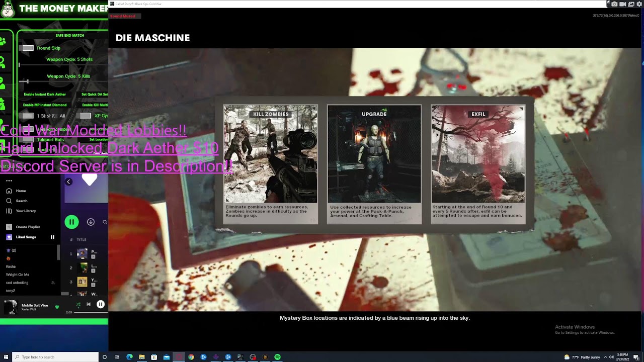Click Enable Instant Dark Aether button

tap(45, 95)
